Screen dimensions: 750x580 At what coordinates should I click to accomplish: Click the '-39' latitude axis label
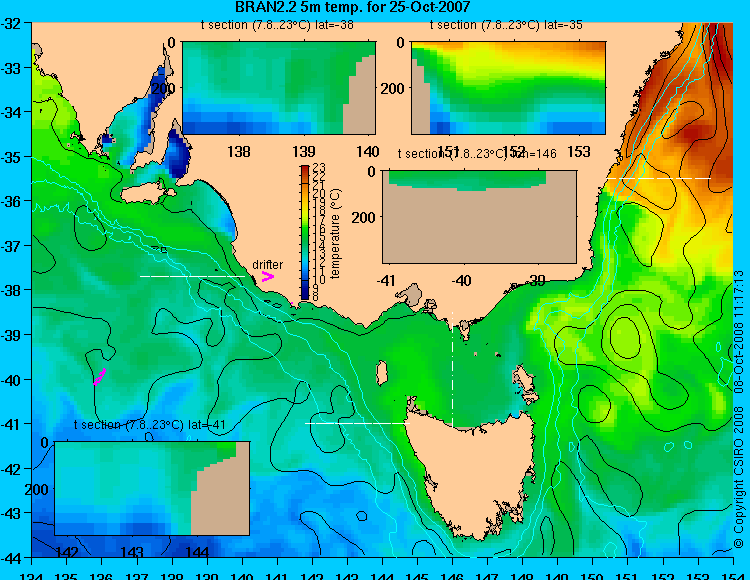(x=11, y=335)
